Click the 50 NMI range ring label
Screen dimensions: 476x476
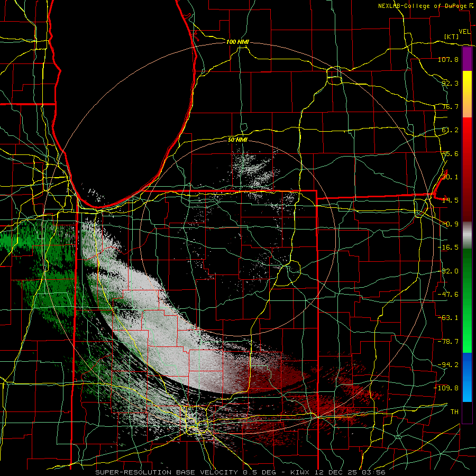coord(237,140)
